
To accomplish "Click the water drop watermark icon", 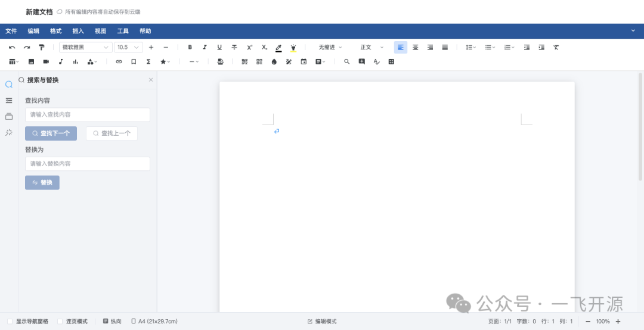I will tap(274, 62).
